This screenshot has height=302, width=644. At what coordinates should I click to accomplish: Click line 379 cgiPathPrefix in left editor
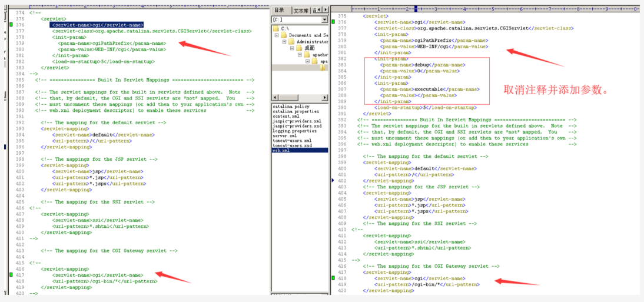[112, 43]
